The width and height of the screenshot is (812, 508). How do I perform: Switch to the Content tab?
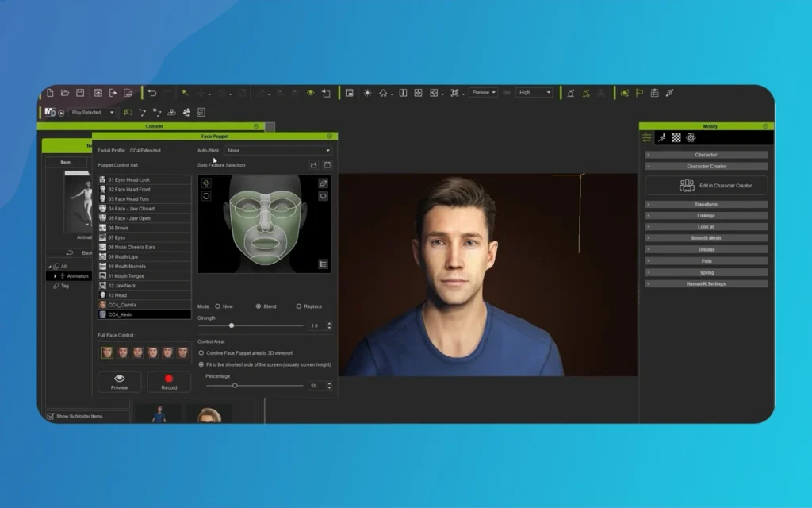153,126
